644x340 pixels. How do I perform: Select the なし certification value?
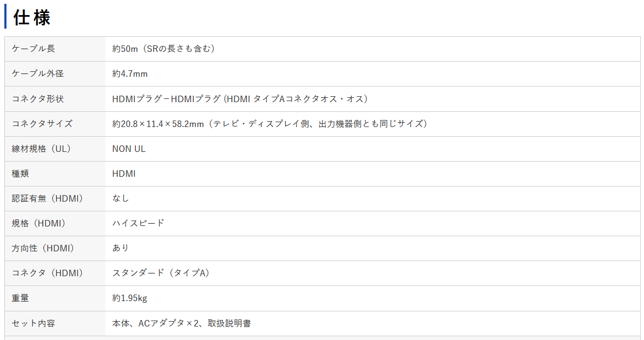[121, 198]
